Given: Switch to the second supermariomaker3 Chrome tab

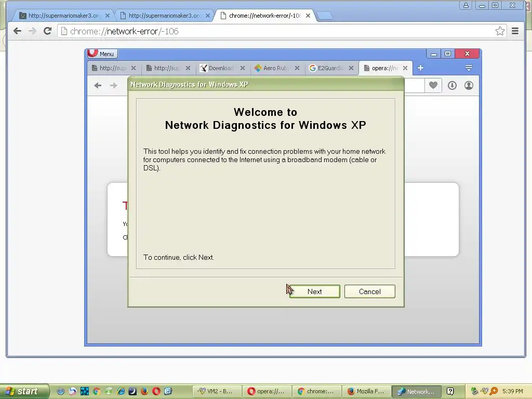Looking at the screenshot, I should click(165, 16).
